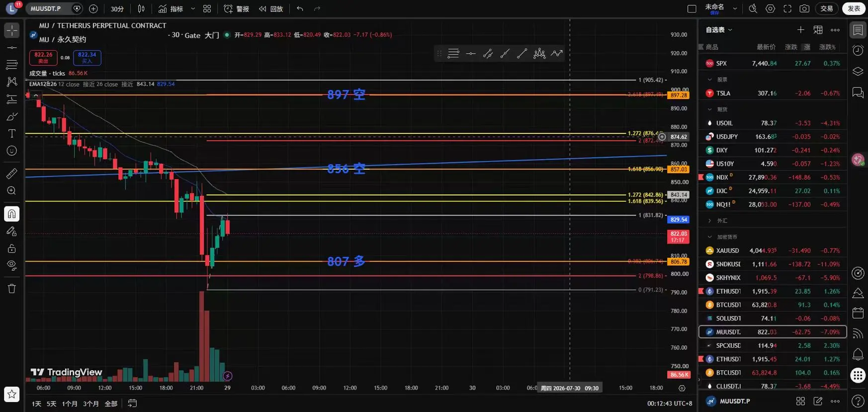This screenshot has width=868, height=412.
Task: Create 警报 alert
Action: point(237,8)
